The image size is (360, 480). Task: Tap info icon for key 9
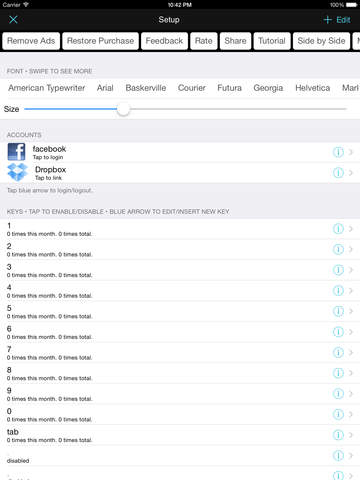[x=338, y=394]
